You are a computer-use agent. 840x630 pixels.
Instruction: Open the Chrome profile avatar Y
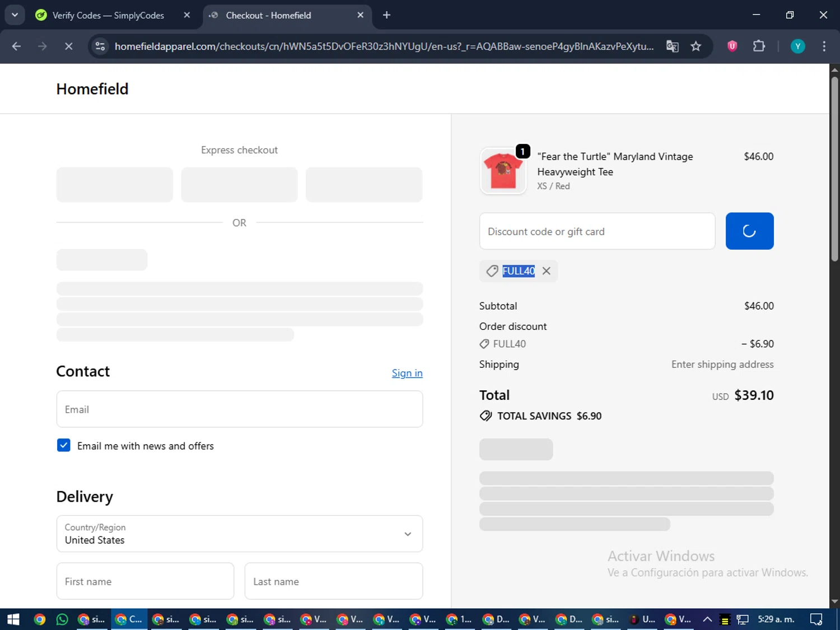click(797, 46)
